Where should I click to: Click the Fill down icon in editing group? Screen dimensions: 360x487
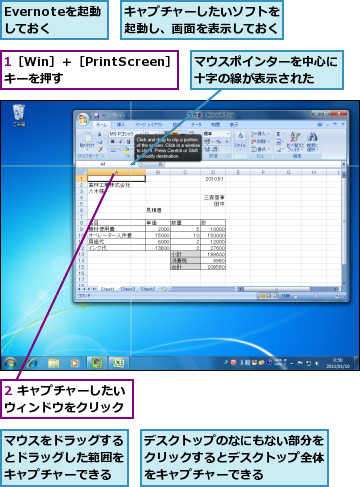tap(278, 142)
